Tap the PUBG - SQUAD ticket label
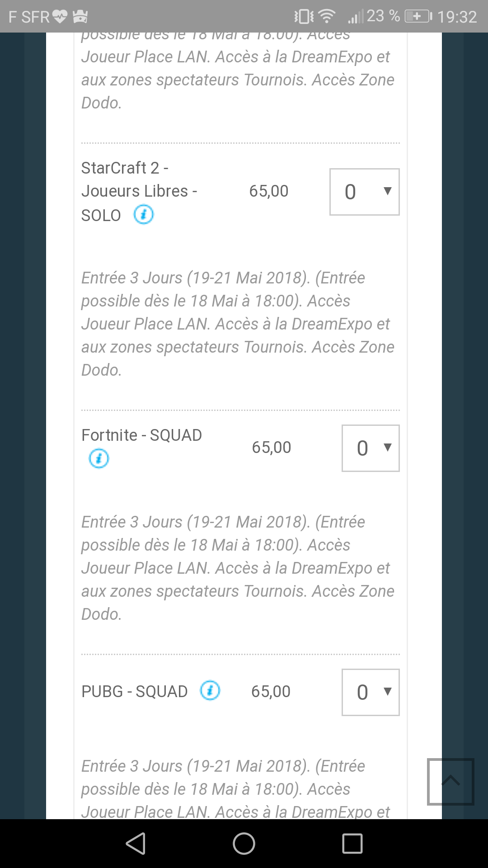Image resolution: width=488 pixels, height=868 pixels. pyautogui.click(x=134, y=691)
